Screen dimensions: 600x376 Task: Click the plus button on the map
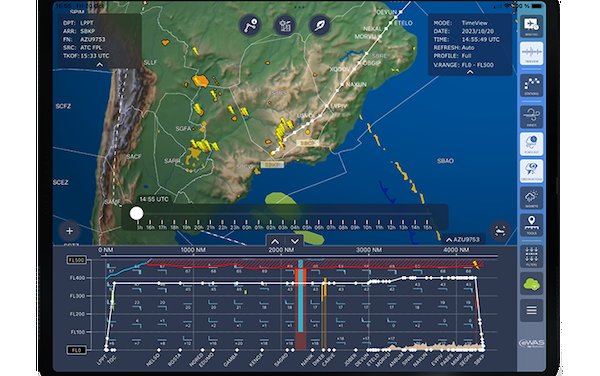click(x=70, y=231)
